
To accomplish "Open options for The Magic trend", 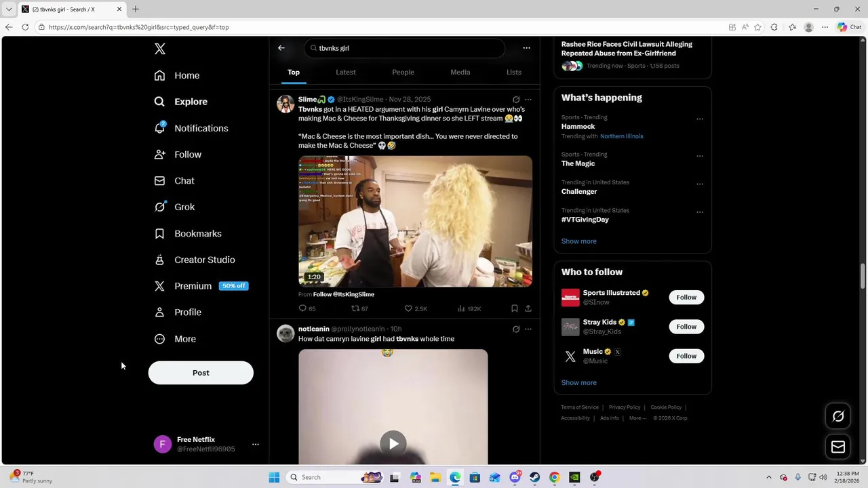I will 699,156.
